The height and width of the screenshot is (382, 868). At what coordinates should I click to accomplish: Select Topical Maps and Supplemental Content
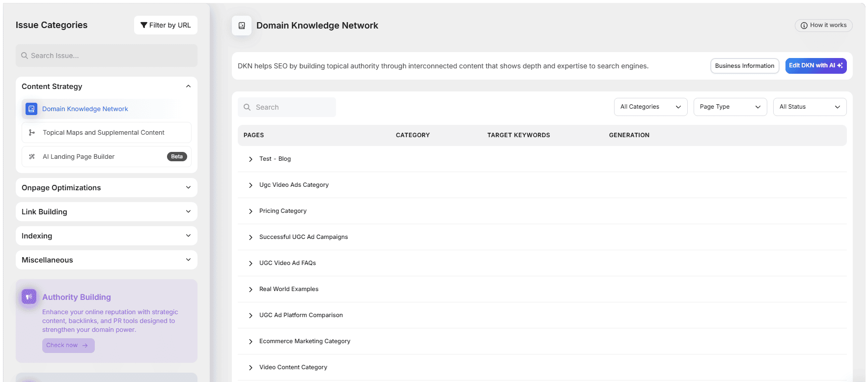[104, 133]
